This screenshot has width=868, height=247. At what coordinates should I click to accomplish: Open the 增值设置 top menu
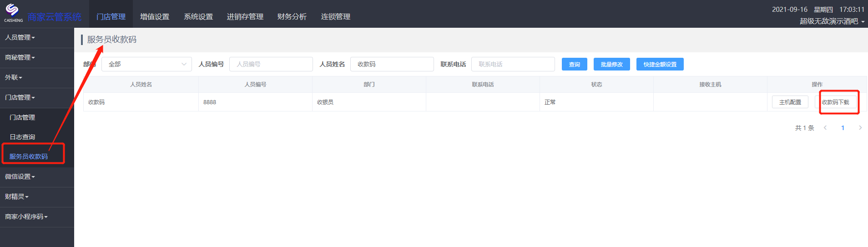(x=155, y=16)
